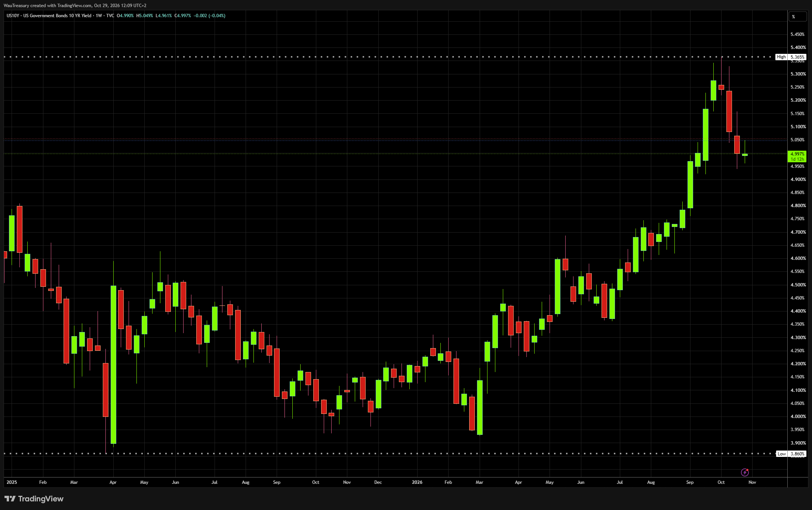Image resolution: width=812 pixels, height=510 pixels.
Task: Click the US Government Bonds 10 YR Yield title
Action: 57,16
